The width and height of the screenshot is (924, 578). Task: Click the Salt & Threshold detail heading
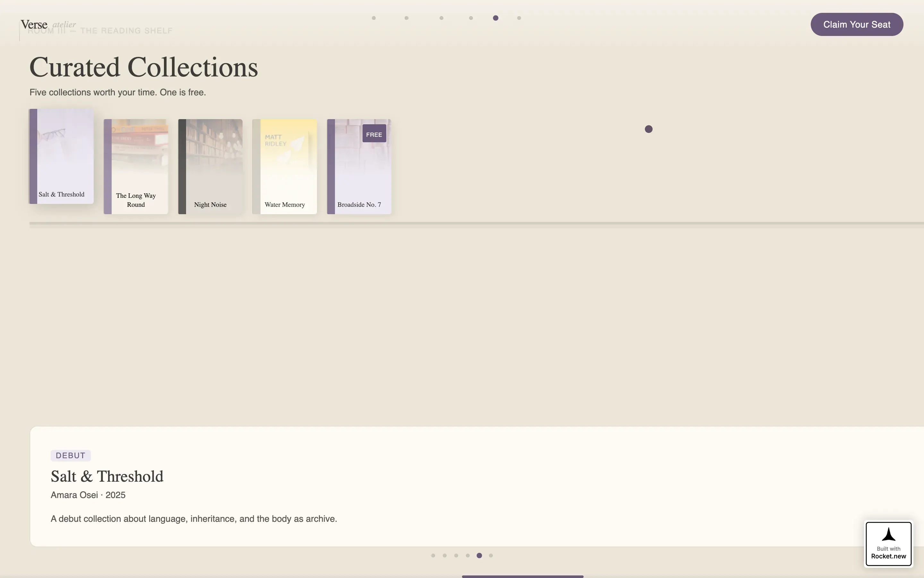point(107,476)
